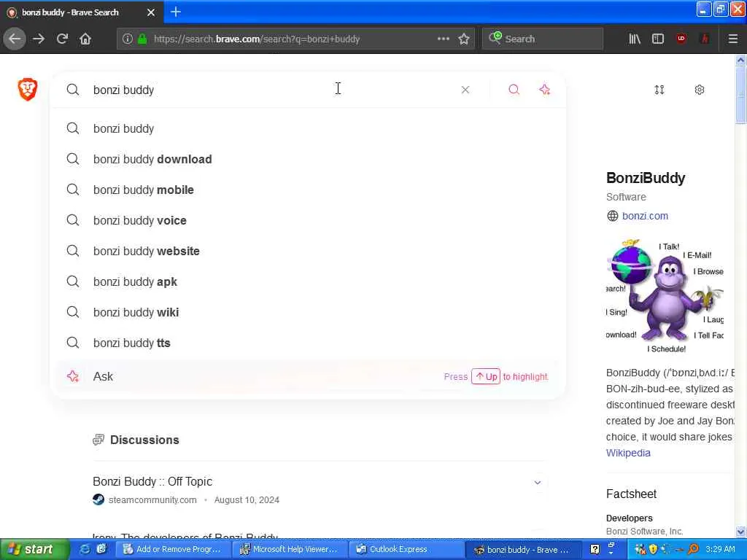Switch to Microsoft Help Viewer taskbar window
This screenshot has width=747, height=560.
(x=290, y=549)
